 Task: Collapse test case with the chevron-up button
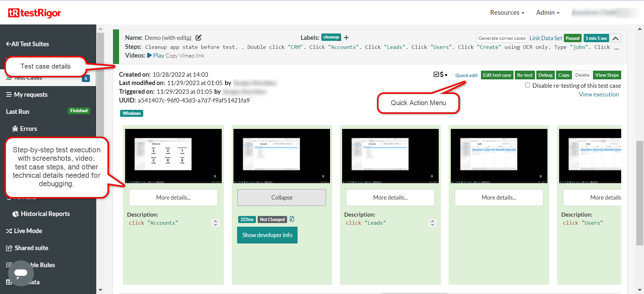(x=615, y=38)
